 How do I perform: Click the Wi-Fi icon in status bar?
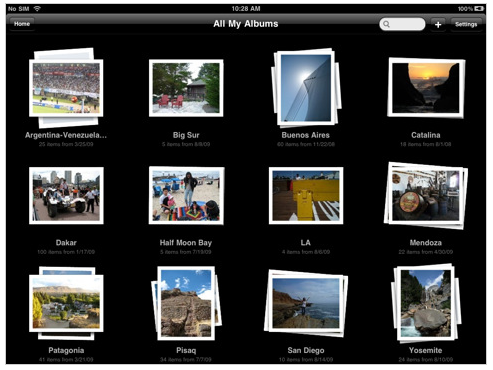[37, 8]
